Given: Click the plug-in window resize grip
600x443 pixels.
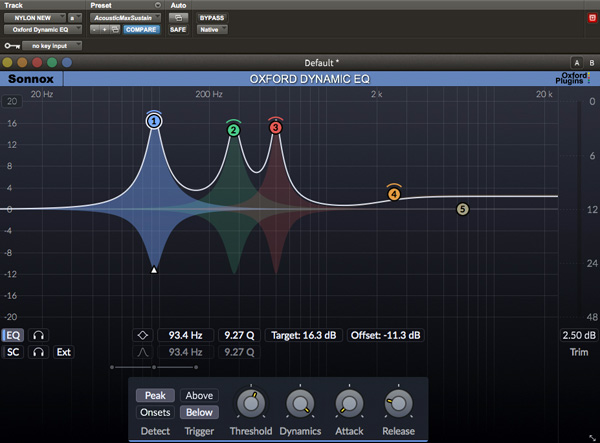Looking at the screenshot, I should tap(592, 437).
